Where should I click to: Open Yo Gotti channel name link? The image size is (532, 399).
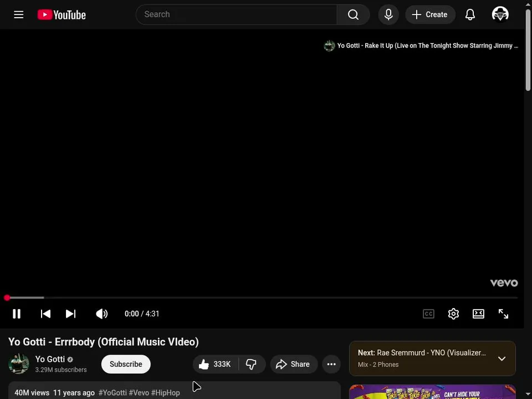(50, 359)
